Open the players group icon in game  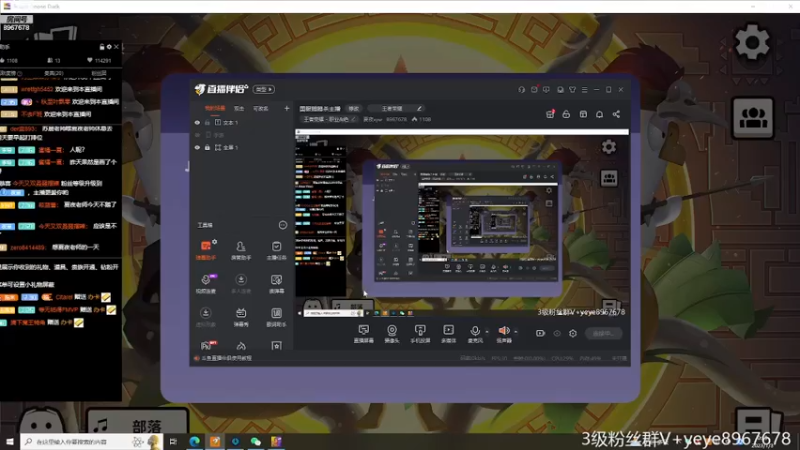753,118
